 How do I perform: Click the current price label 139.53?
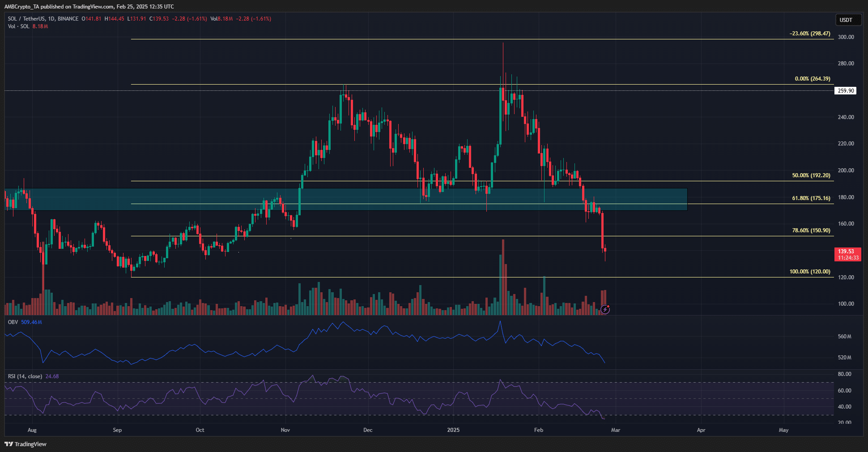848,254
